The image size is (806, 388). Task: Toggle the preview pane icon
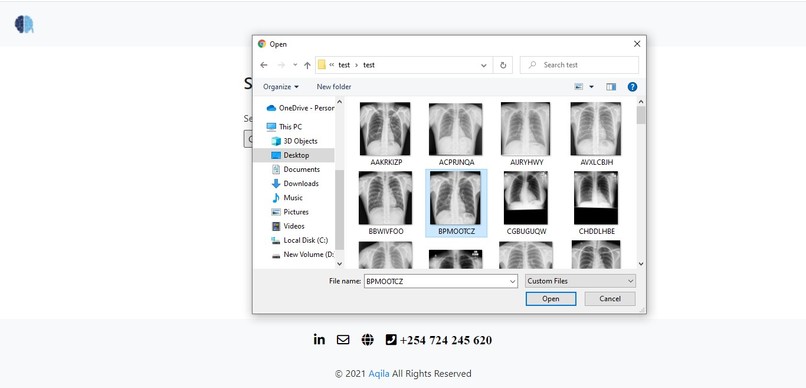611,87
